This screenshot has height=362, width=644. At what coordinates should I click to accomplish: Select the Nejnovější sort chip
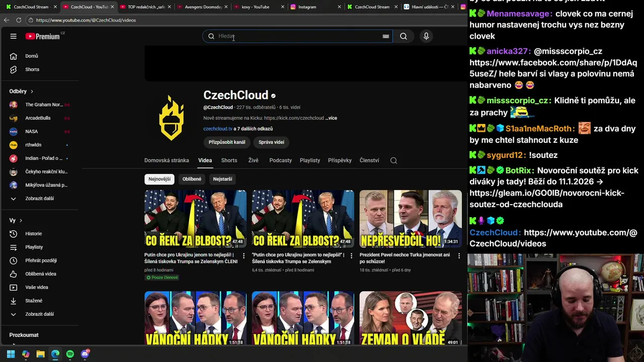click(x=159, y=179)
